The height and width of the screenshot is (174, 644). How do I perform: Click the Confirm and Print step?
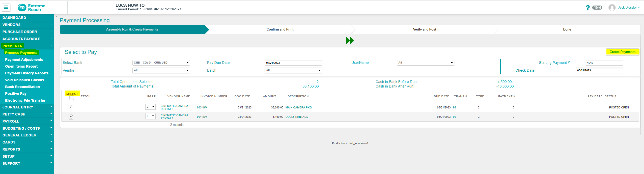[x=280, y=30]
